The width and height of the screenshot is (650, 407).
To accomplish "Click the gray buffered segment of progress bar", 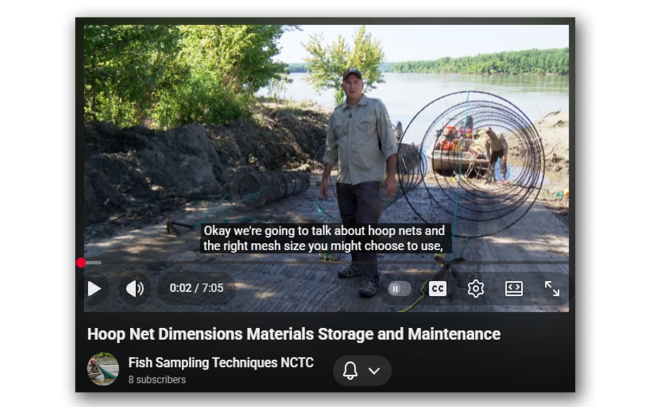I will (94, 262).
